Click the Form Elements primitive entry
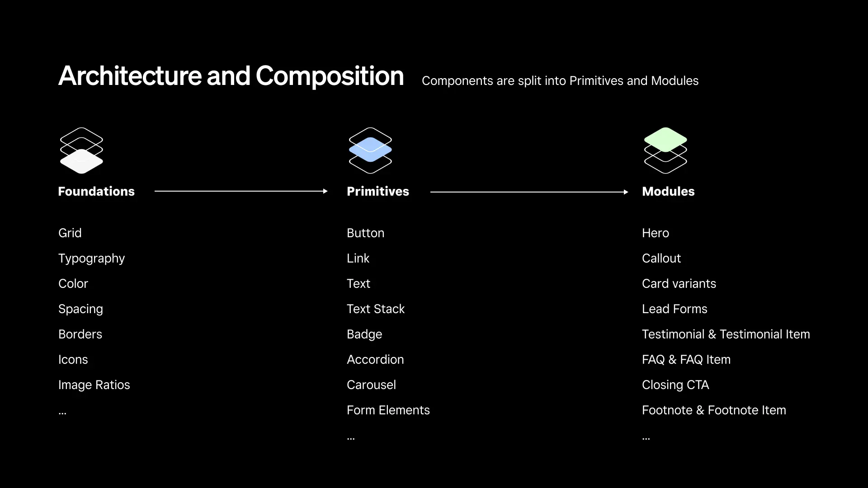The height and width of the screenshot is (488, 868). click(388, 410)
